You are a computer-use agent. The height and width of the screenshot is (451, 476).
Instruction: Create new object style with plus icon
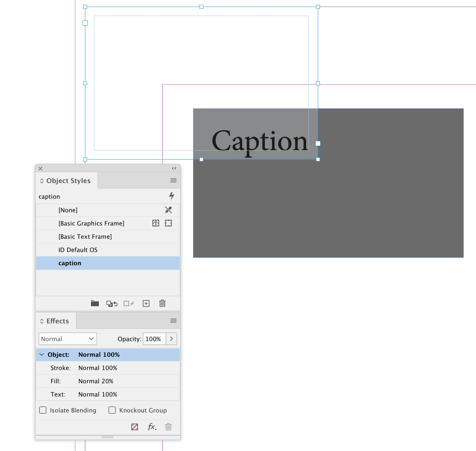[146, 303]
